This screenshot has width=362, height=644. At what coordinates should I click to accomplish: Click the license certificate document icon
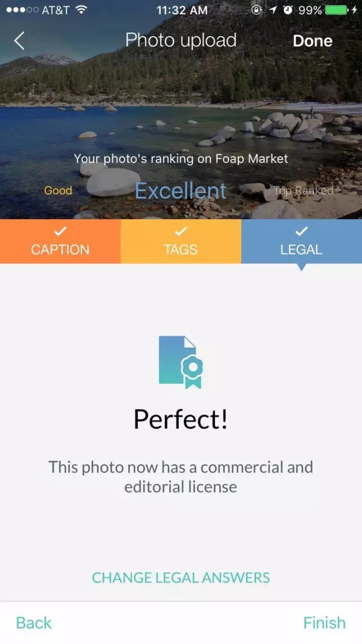(x=181, y=362)
